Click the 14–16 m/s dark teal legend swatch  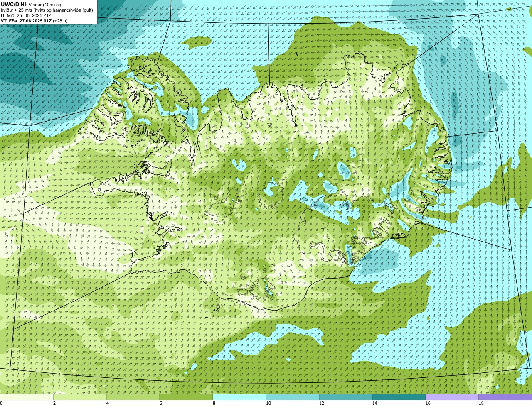(399, 397)
